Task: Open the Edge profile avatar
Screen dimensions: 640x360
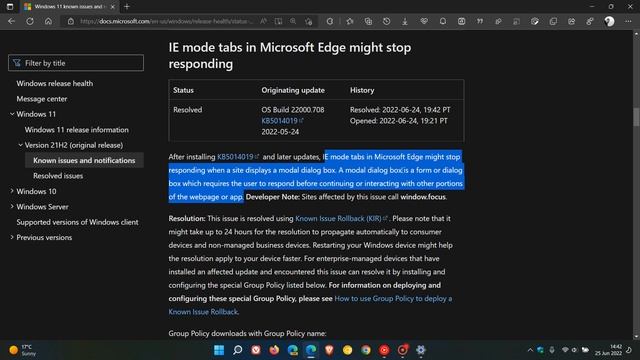Action: coord(609,21)
